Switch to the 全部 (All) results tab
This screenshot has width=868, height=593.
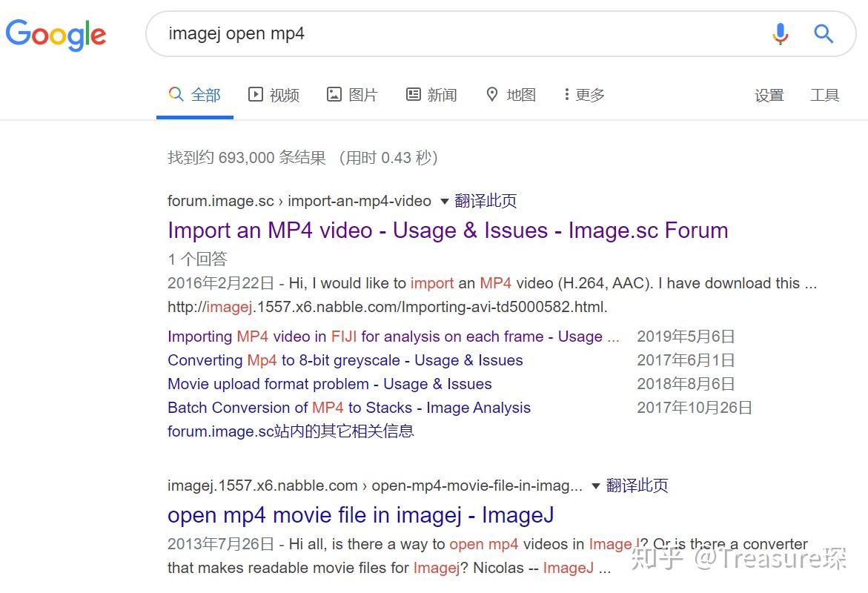[194, 94]
